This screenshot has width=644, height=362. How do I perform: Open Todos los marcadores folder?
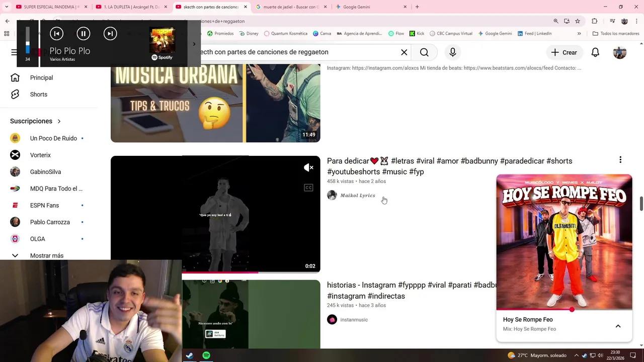click(616, 34)
